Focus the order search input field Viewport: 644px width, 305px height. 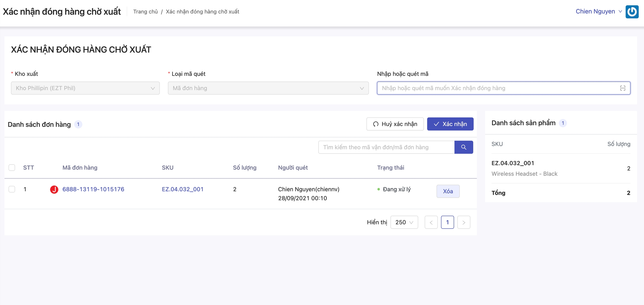386,147
